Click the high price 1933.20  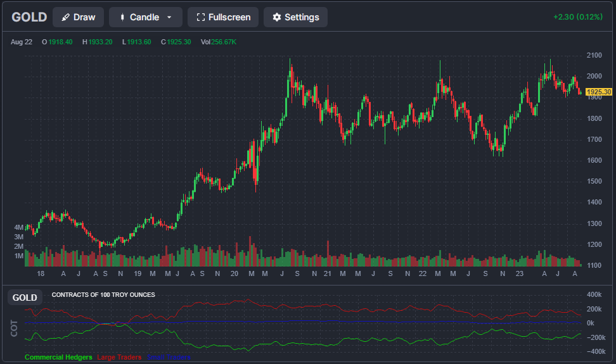coord(101,42)
